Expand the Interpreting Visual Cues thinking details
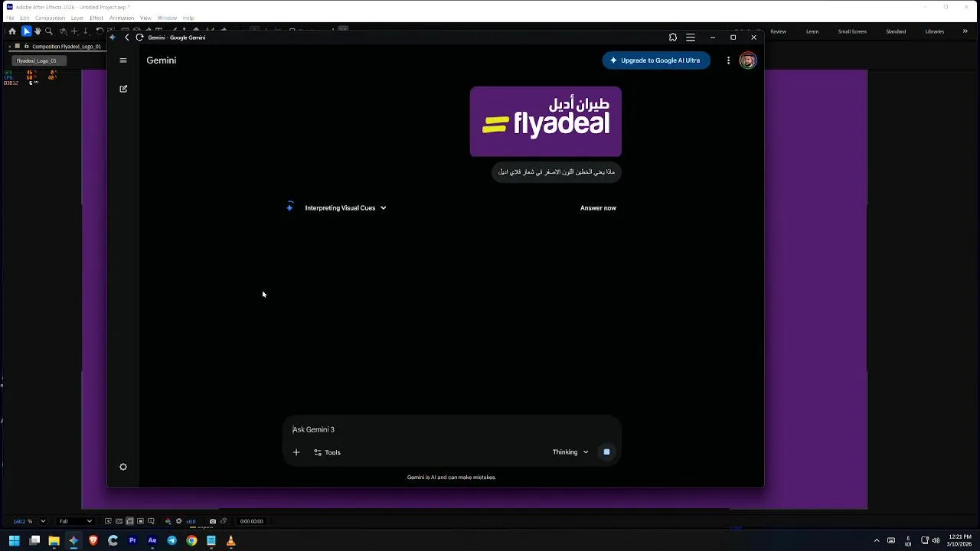The image size is (980, 551). tap(345, 208)
